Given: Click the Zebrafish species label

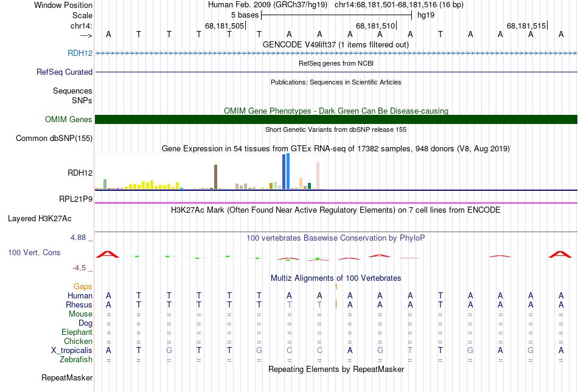Looking at the screenshot, I should pos(76,360).
